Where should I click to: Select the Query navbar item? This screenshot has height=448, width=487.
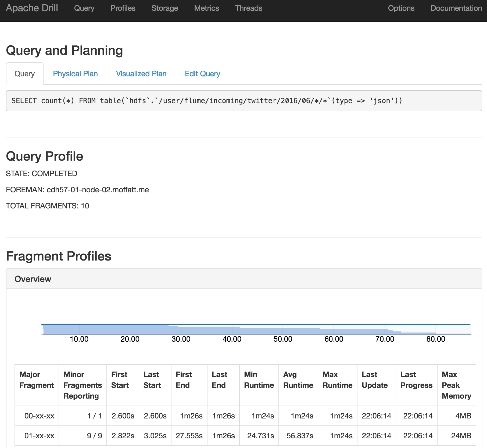click(84, 8)
